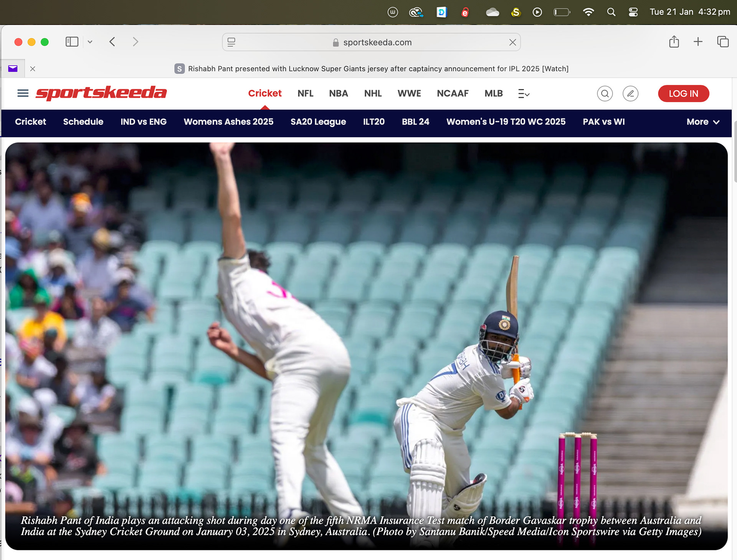
Task: Open the Sportskeeda hamburger menu
Action: (23, 93)
